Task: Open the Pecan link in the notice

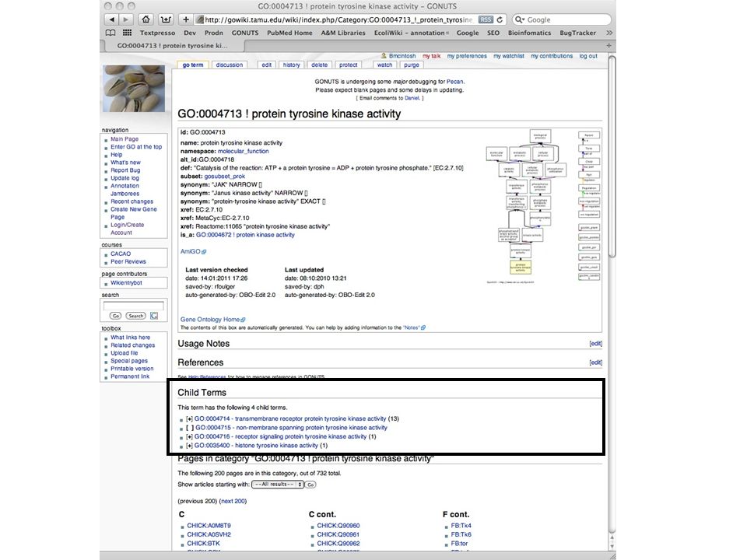Action: pos(454,82)
